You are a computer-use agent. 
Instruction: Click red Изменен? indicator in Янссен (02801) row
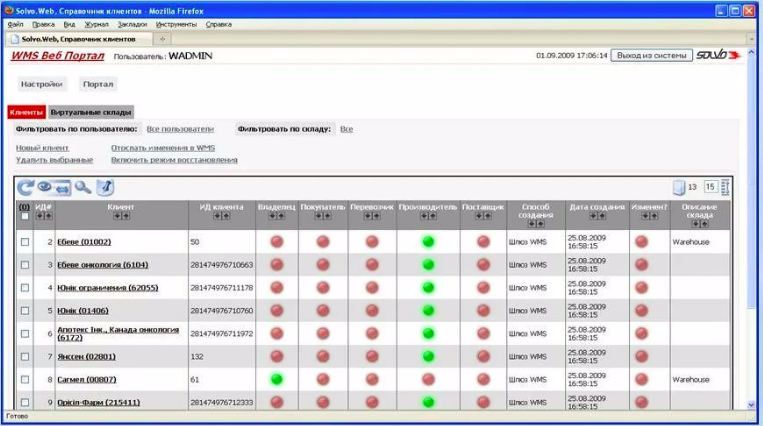click(641, 356)
